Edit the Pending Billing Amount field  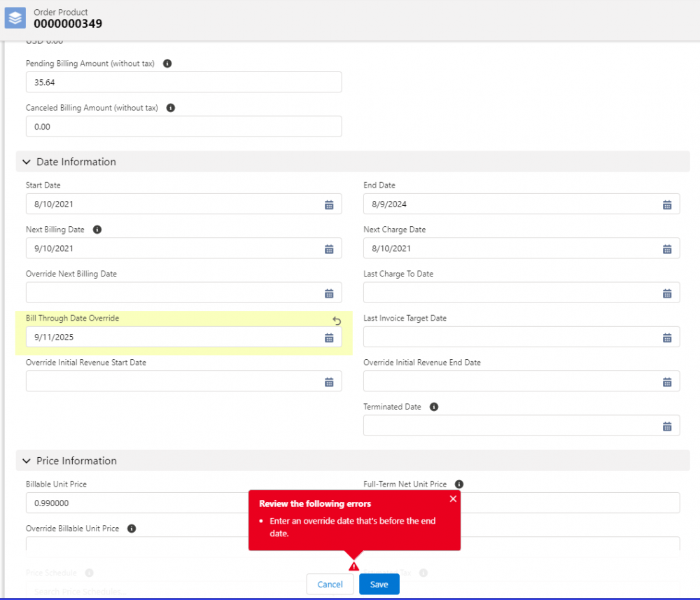(x=184, y=82)
